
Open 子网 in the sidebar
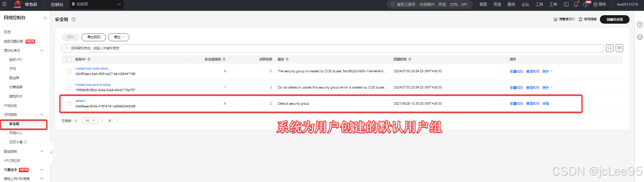point(12,69)
